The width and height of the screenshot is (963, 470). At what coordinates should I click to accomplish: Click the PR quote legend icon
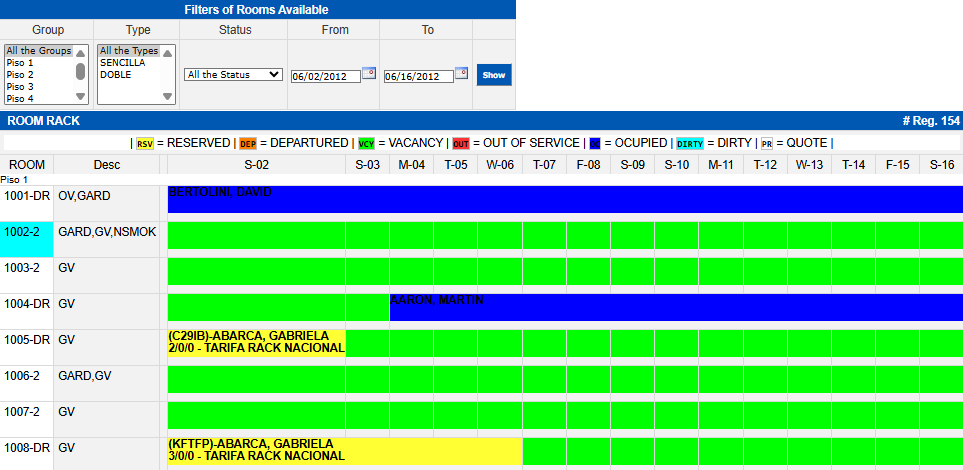point(766,144)
